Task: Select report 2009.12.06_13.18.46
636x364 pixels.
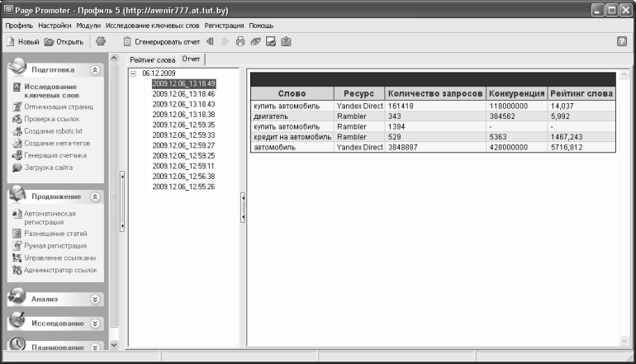Action: click(183, 94)
